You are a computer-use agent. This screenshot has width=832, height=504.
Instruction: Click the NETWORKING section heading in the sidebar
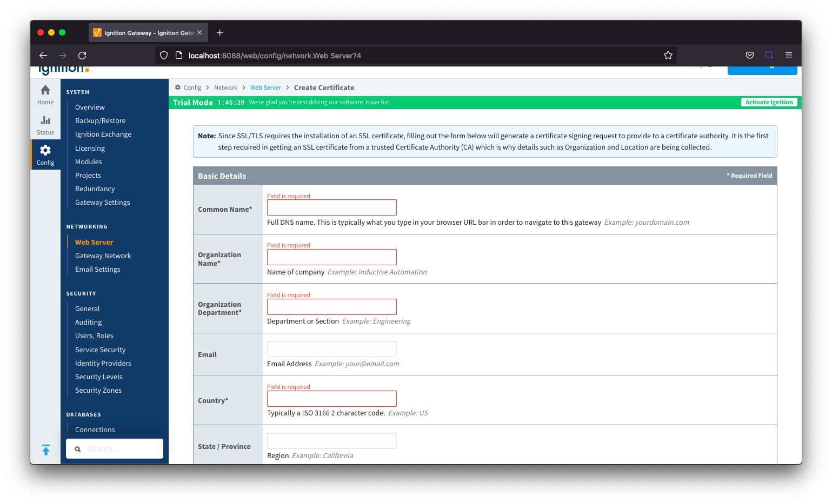(x=87, y=227)
